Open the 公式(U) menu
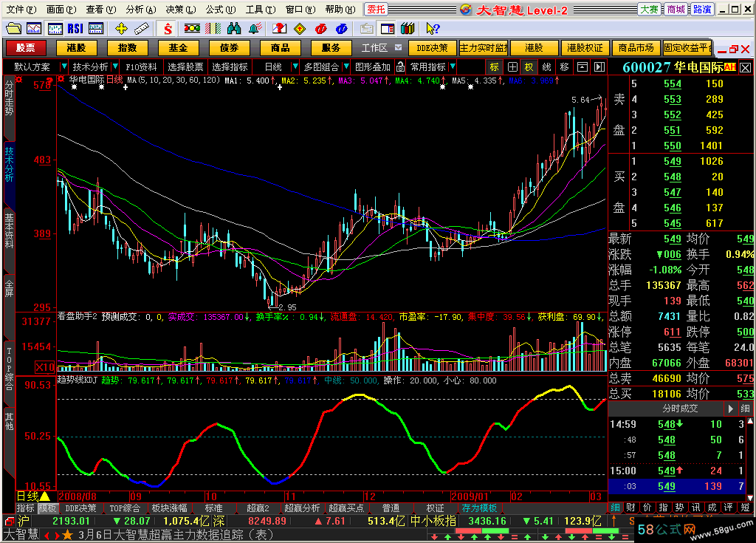The height and width of the screenshot is (543, 756). click(221, 9)
